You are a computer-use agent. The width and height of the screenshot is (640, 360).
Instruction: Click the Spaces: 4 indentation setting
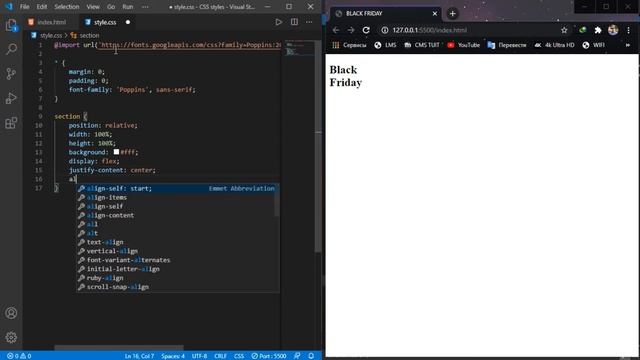pyautogui.click(x=173, y=356)
